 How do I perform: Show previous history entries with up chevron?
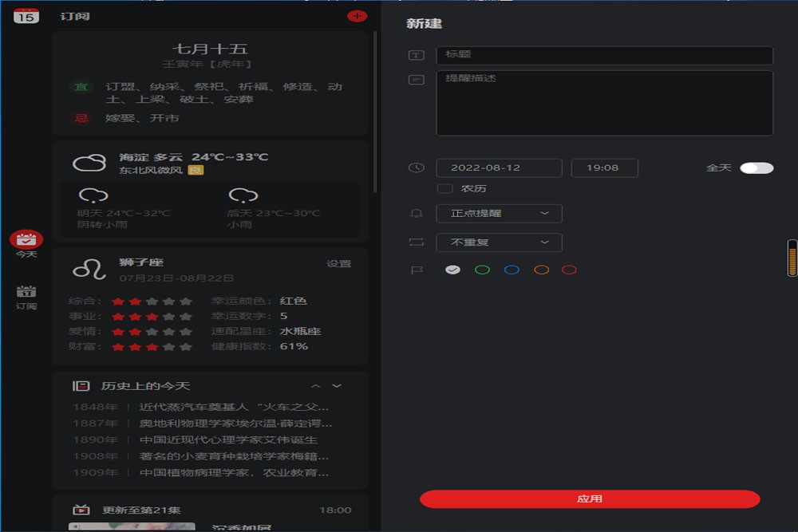(315, 386)
